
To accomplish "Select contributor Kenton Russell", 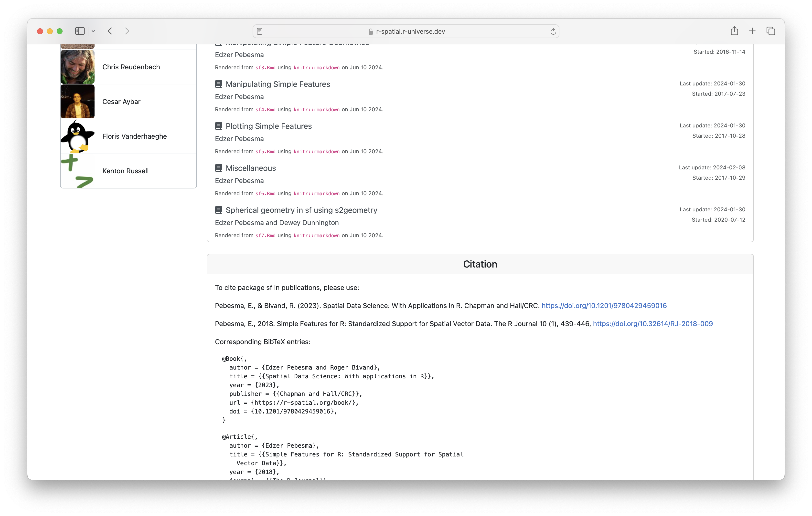I will (126, 171).
